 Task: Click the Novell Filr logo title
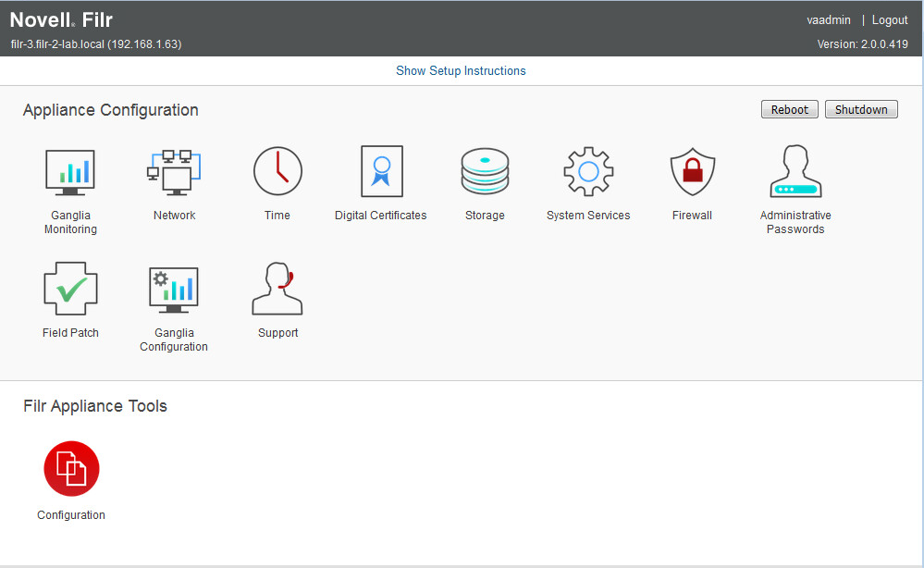tap(61, 20)
